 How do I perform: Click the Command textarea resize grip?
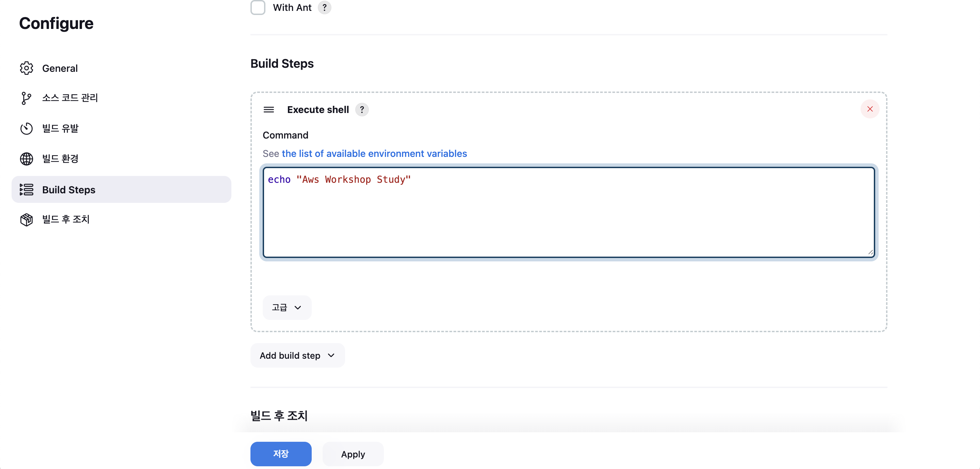(x=870, y=253)
